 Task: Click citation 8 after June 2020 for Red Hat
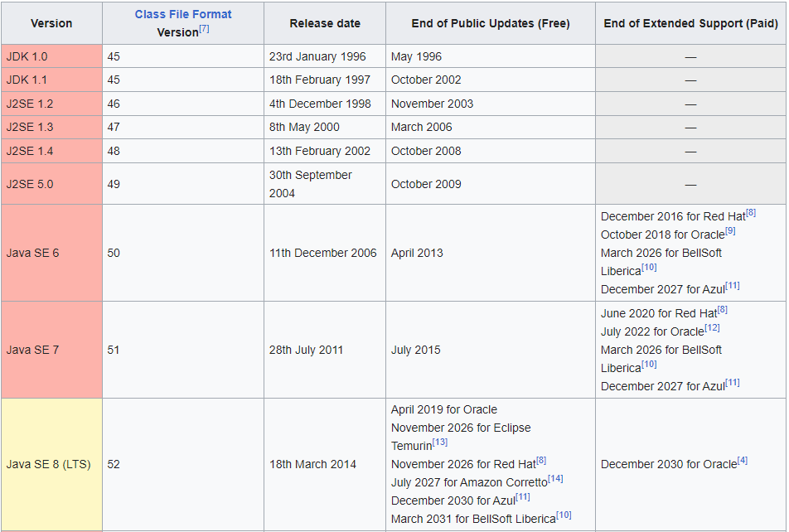[722, 310]
